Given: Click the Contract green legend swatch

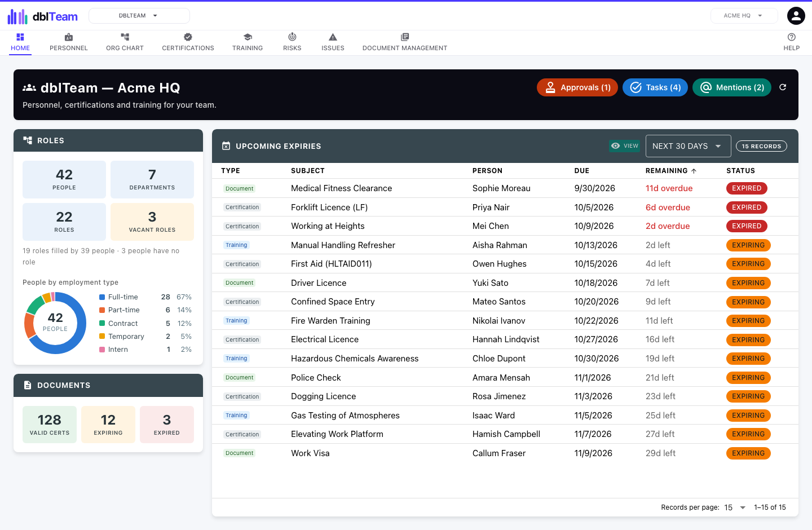Looking at the screenshot, I should tap(102, 323).
